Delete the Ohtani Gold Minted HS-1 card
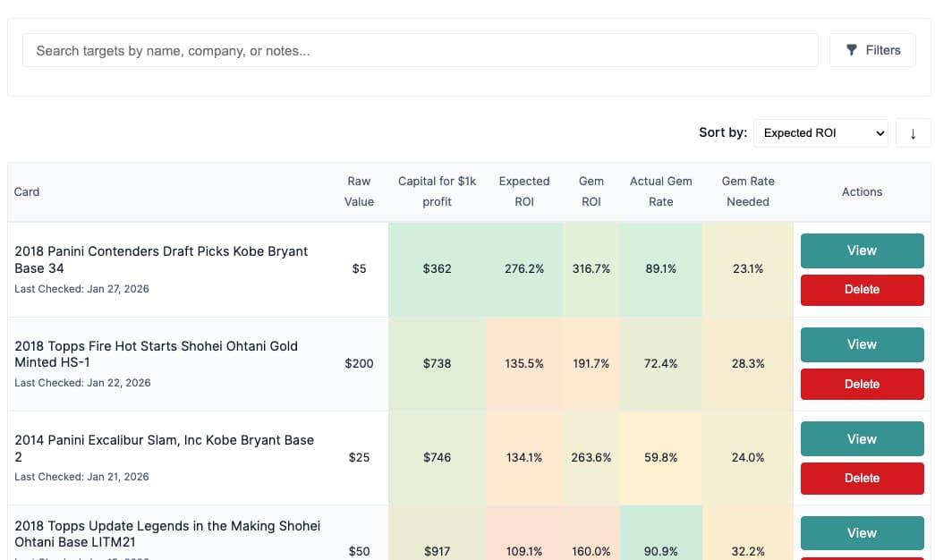 pyautogui.click(x=862, y=384)
